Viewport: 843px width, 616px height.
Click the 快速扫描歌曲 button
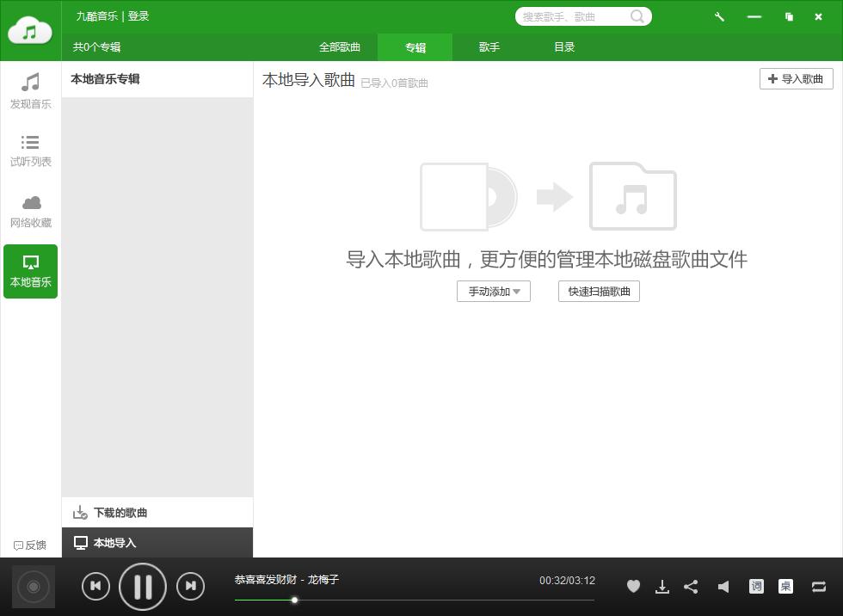click(x=598, y=291)
